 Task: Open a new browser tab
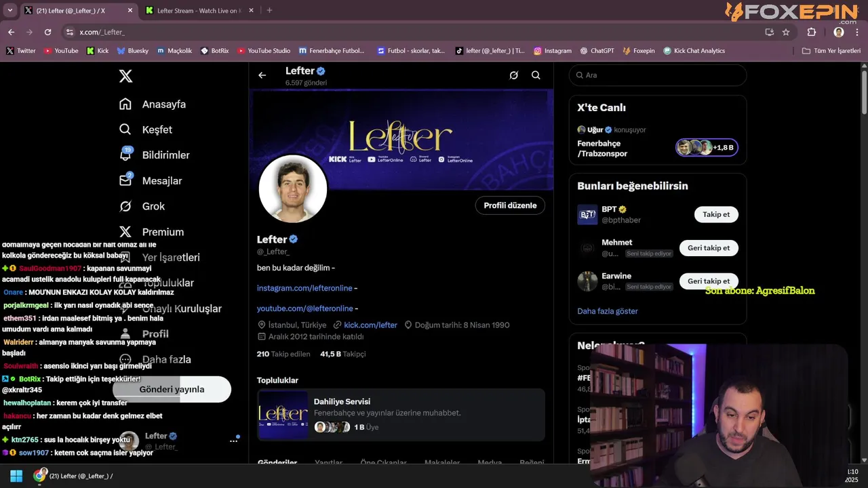click(x=269, y=10)
